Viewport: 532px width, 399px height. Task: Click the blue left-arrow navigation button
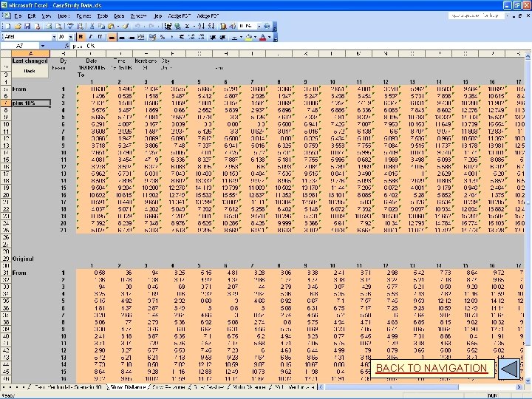click(509, 369)
